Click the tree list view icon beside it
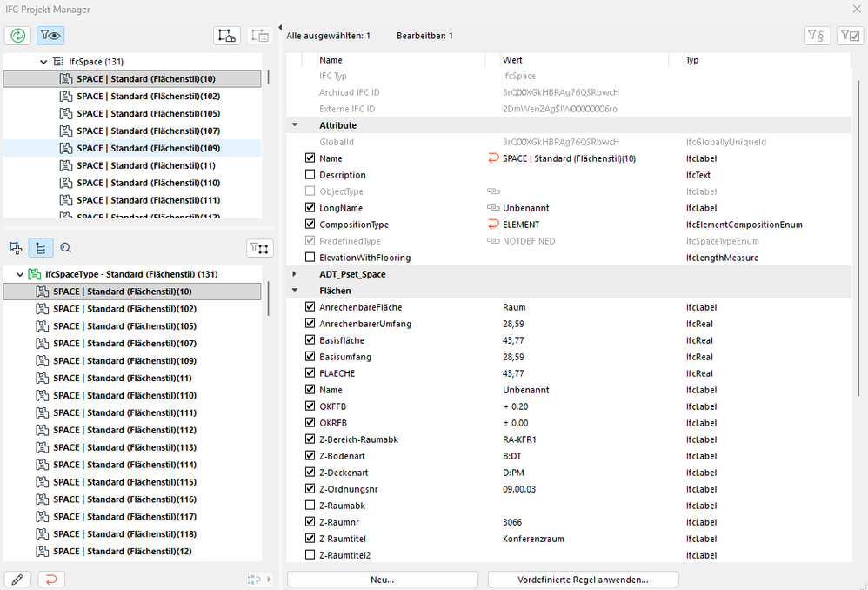 pyautogui.click(x=260, y=36)
